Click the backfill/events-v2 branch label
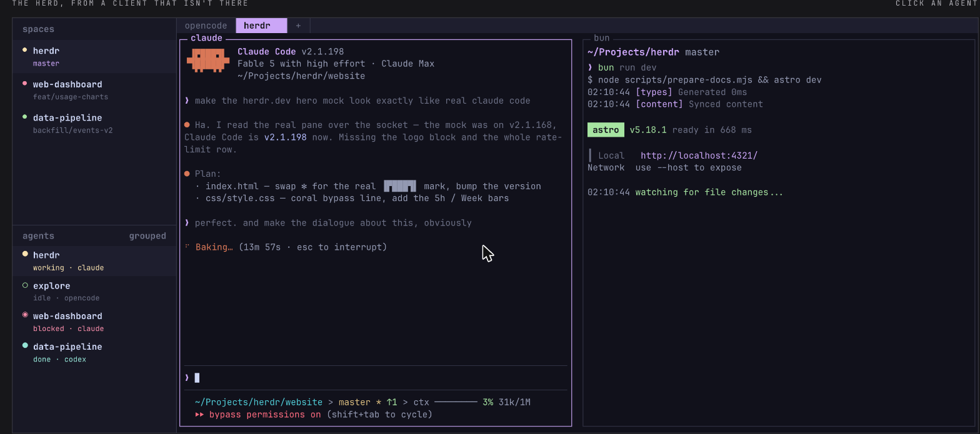The height and width of the screenshot is (434, 980). (72, 131)
